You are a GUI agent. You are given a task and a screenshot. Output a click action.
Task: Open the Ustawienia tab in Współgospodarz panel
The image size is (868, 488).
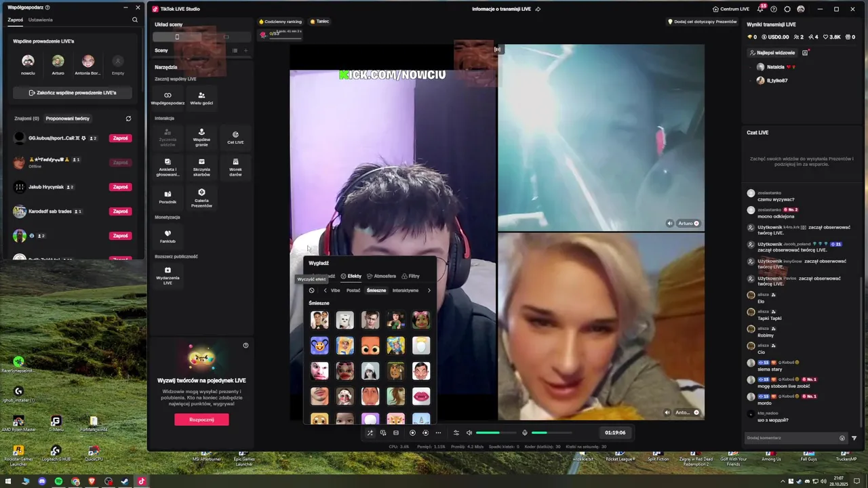coord(41,20)
